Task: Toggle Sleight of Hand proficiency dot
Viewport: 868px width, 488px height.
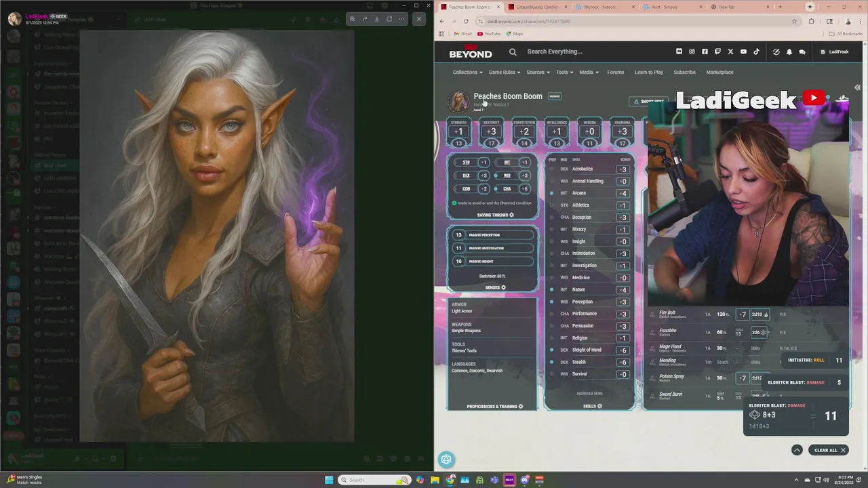Action: tap(551, 350)
